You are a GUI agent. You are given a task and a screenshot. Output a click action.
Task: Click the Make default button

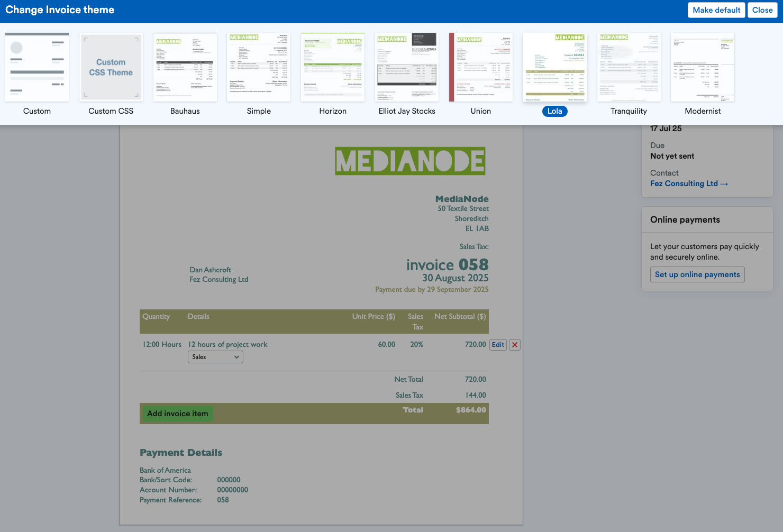click(x=716, y=10)
